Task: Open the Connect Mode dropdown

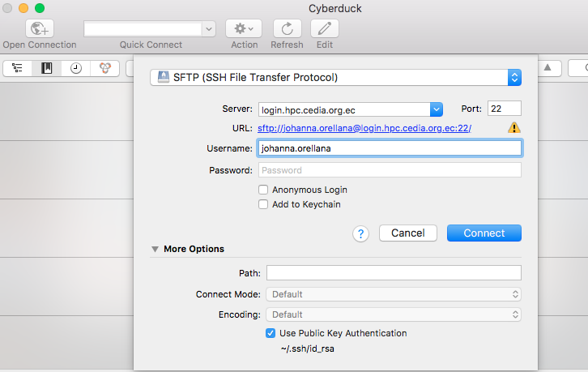Action: tap(394, 294)
